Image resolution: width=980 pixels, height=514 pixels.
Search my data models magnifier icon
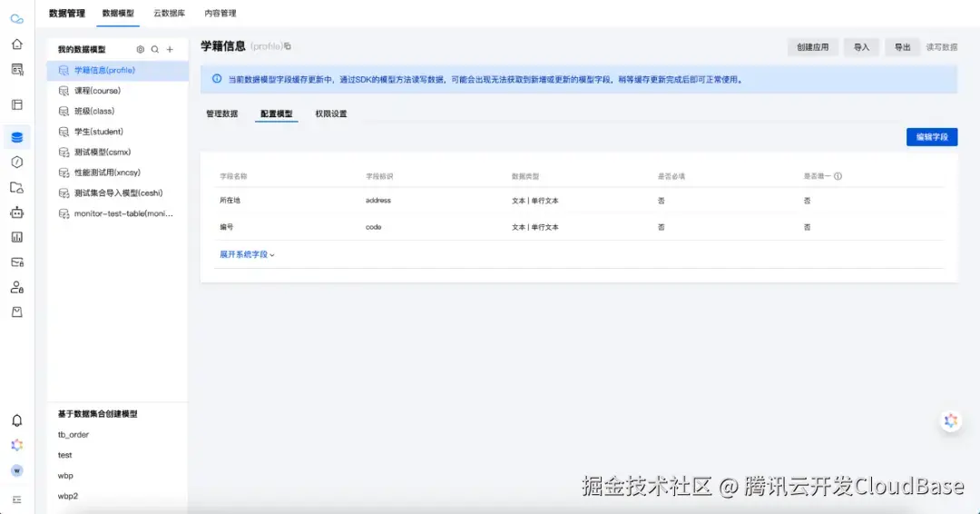[155, 49]
